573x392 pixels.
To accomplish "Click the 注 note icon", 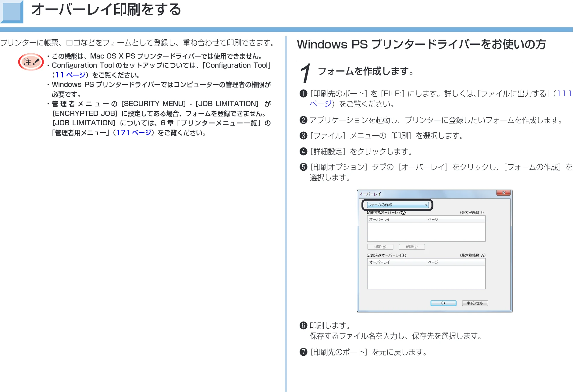I will pyautogui.click(x=31, y=62).
